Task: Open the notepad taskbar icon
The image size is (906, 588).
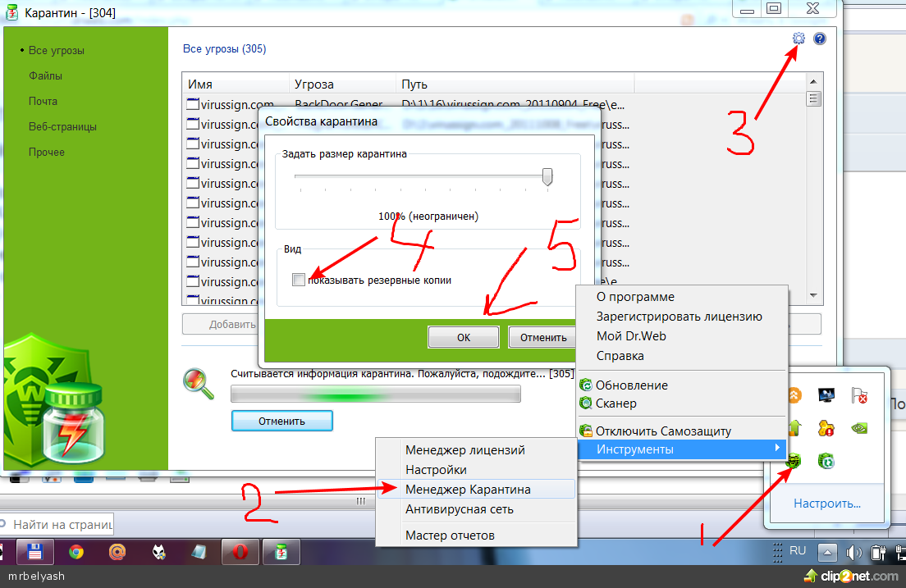Action: pyautogui.click(x=199, y=552)
